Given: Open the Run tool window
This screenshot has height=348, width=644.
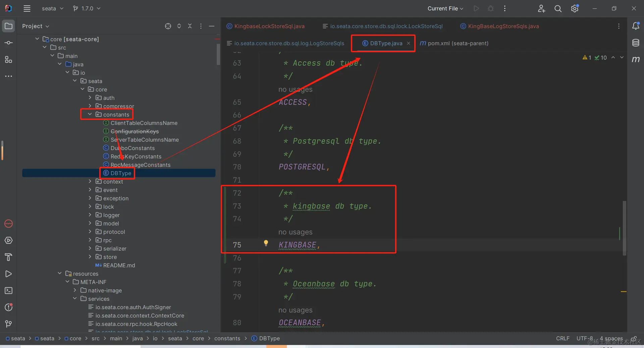Looking at the screenshot, I should pyautogui.click(x=9, y=274).
